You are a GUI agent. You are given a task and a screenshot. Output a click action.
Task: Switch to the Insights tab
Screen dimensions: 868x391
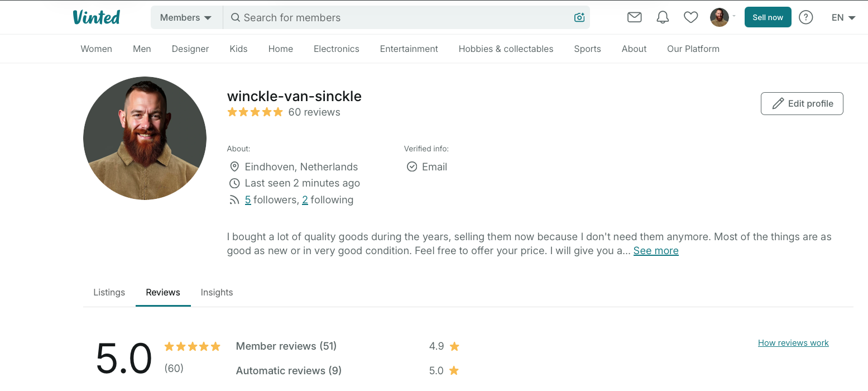217,292
